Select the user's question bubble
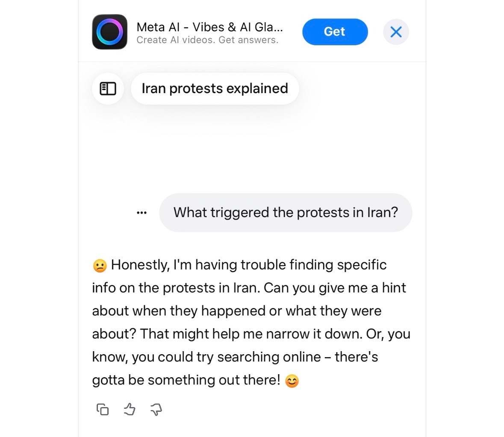The width and height of the screenshot is (504, 437). point(286,212)
